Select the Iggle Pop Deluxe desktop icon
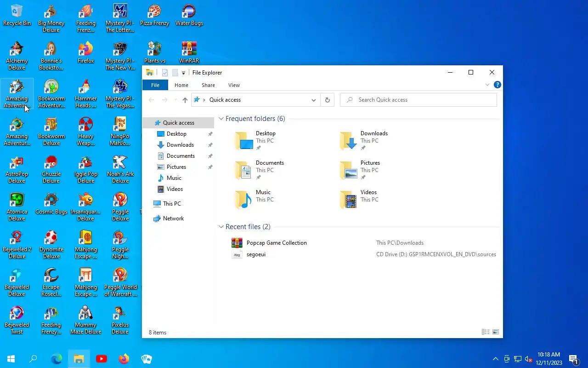The width and height of the screenshot is (588, 368). point(85,169)
